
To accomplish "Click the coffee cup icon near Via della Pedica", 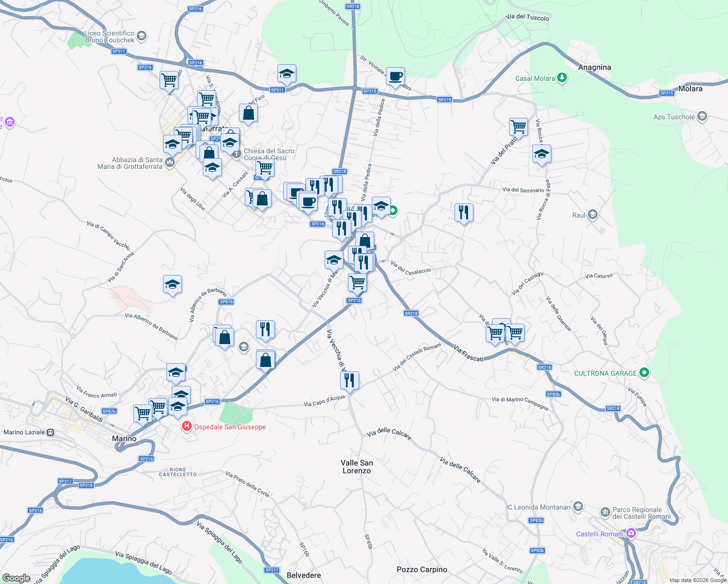I will click(396, 77).
